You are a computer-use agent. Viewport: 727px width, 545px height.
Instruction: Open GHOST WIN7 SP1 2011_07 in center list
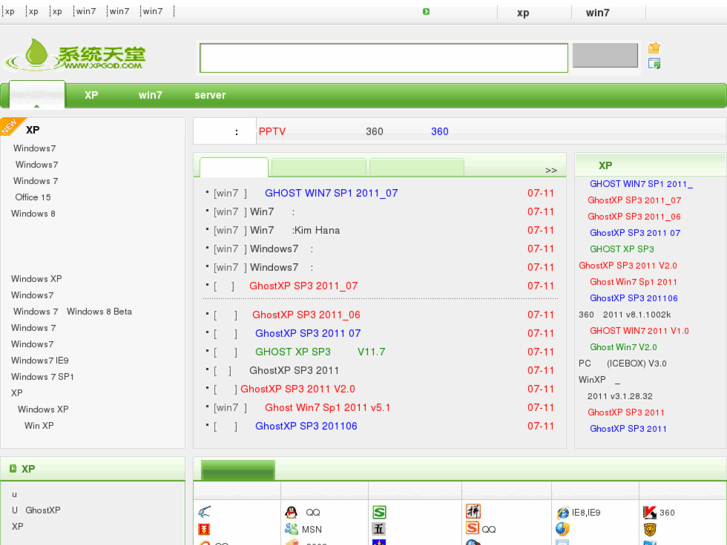pos(331,193)
